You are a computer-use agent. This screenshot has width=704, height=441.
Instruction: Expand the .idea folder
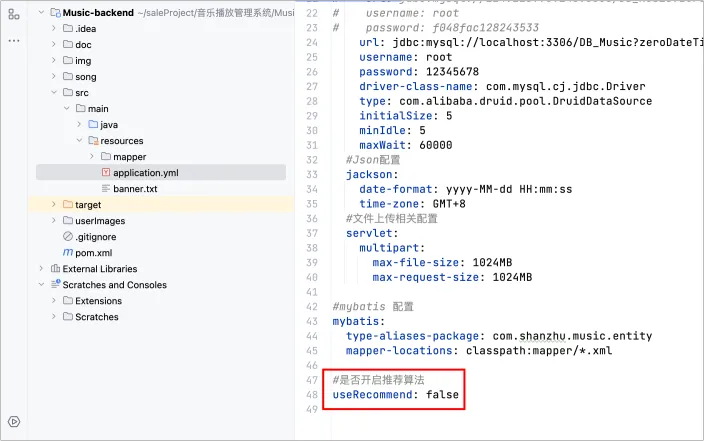(x=54, y=29)
